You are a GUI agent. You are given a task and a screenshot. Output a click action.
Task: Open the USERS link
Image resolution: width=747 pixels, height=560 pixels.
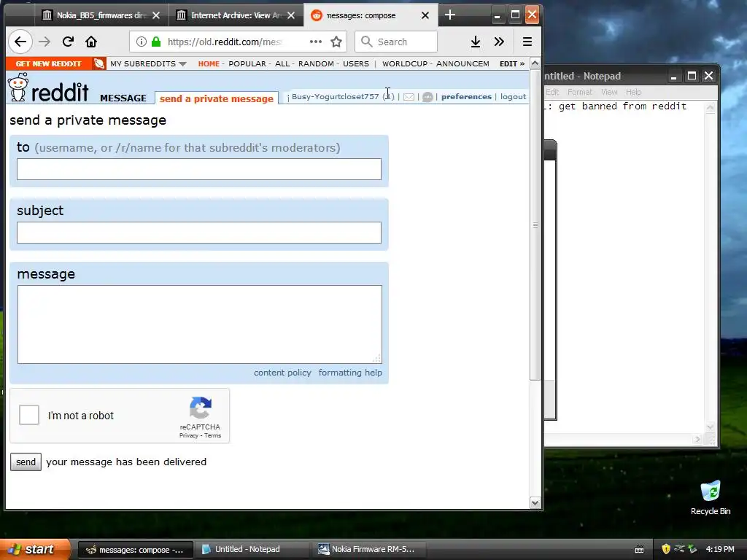pyautogui.click(x=356, y=63)
